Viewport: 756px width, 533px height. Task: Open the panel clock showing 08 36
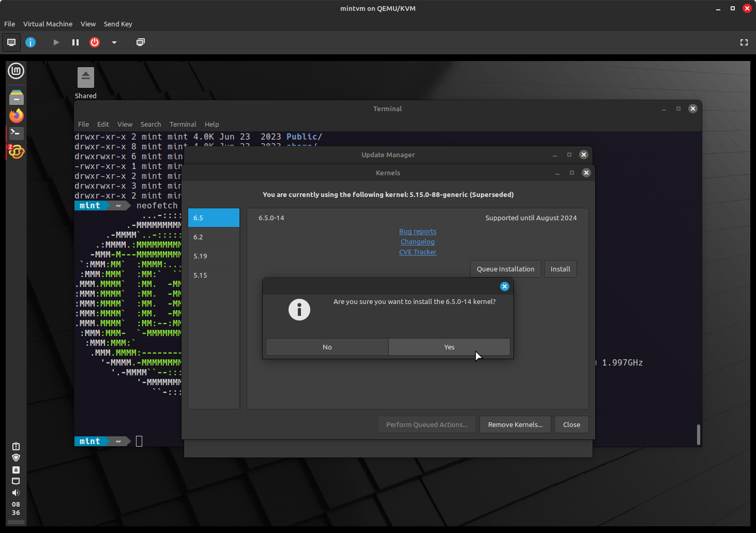pyautogui.click(x=16, y=509)
